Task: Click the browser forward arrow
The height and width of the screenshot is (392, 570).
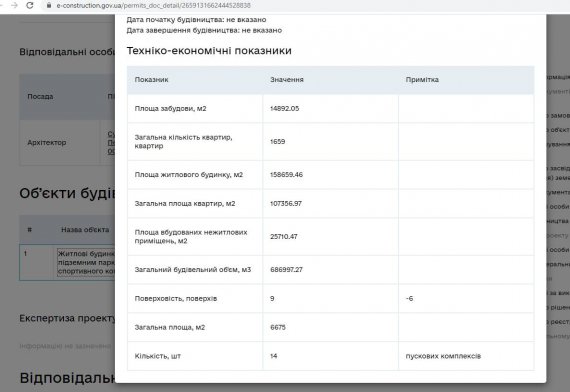Action: [14, 5]
